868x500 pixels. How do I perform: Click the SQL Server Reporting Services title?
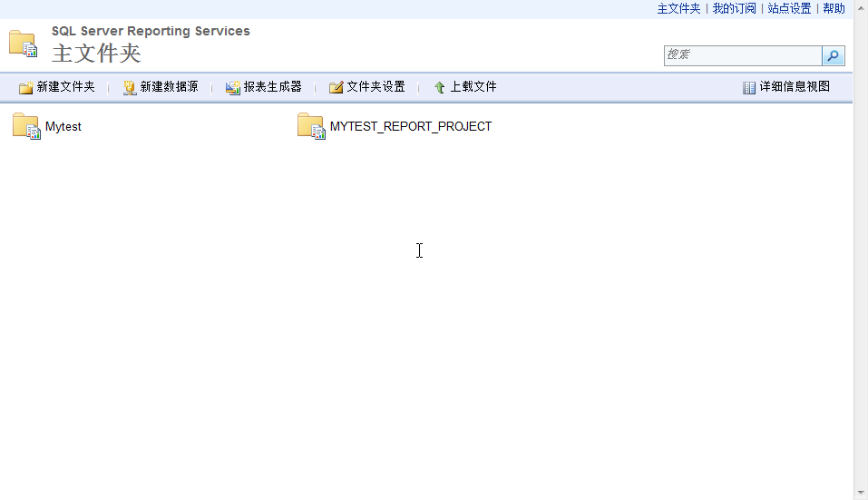(151, 31)
